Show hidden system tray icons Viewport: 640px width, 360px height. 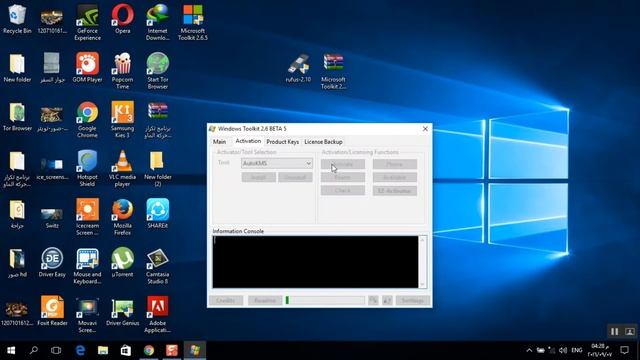pos(529,350)
